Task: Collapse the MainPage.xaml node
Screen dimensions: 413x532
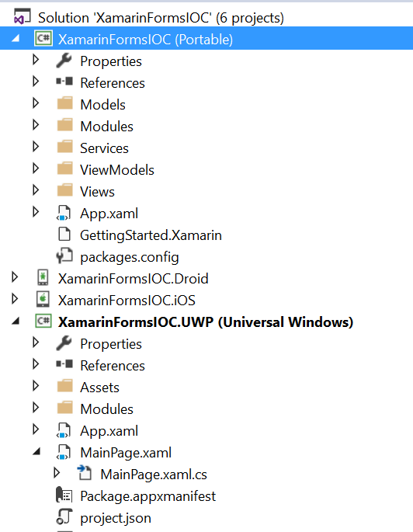Action: 36,451
